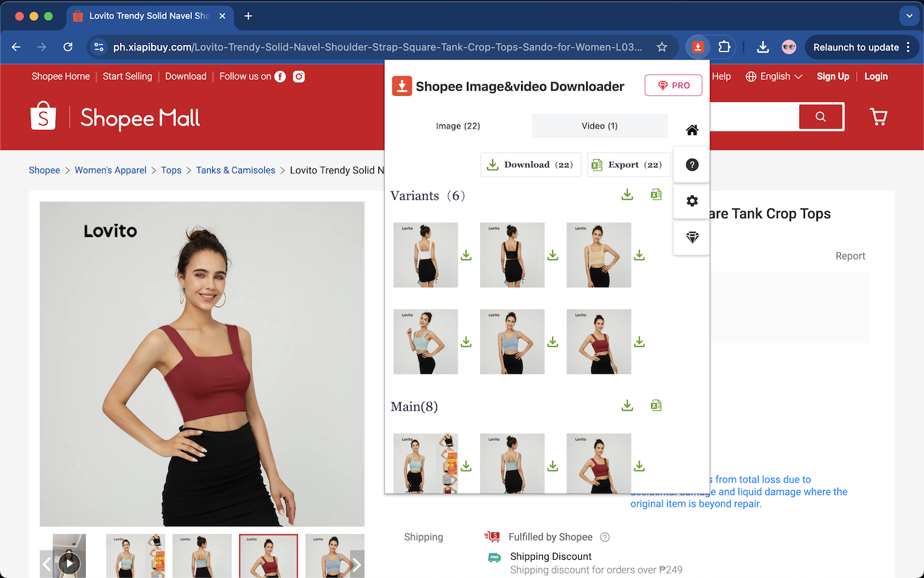
Task: Open the downloader settings gear icon
Action: (x=691, y=202)
